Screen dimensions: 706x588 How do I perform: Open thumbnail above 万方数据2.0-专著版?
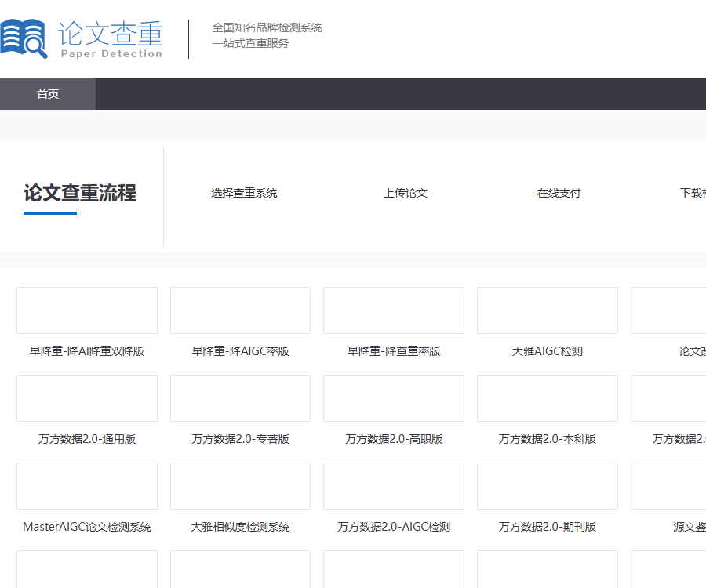[241, 398]
